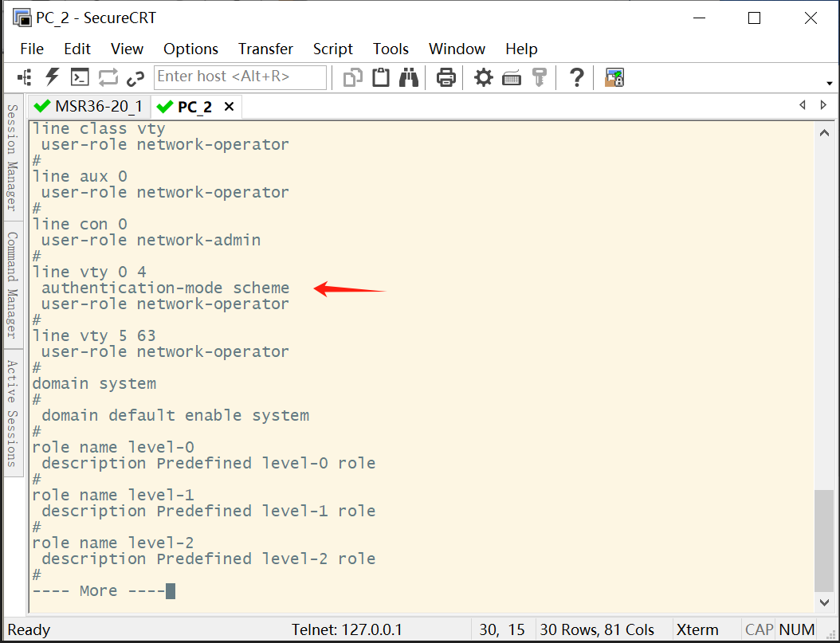Open the Keymap Editor keyboard icon
Screen dimensions: 840x643
tap(512, 79)
